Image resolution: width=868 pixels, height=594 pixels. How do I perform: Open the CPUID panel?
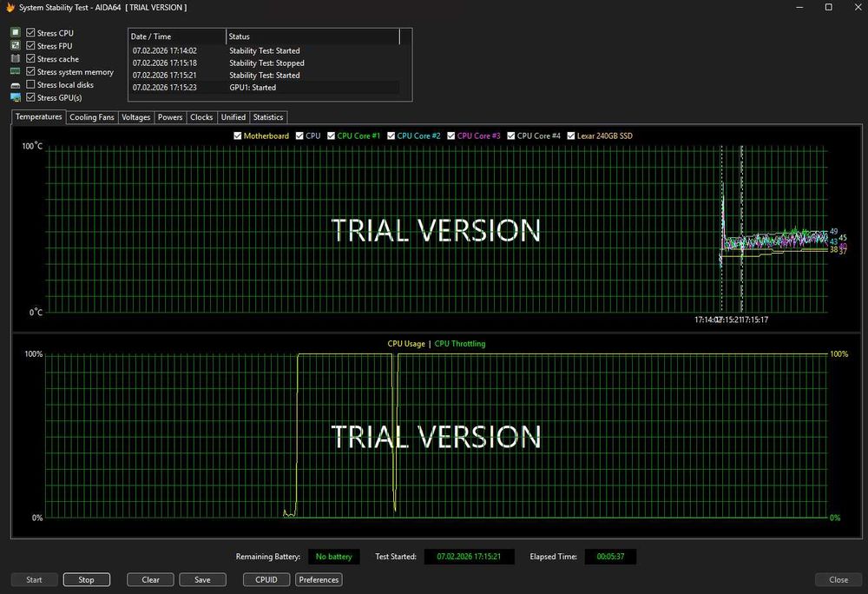tap(266, 579)
